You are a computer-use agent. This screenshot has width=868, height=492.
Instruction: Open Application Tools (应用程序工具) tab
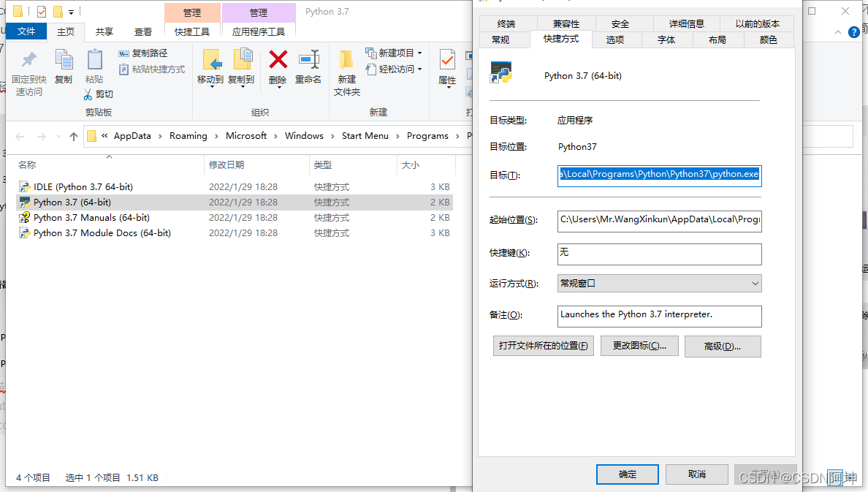(x=259, y=32)
